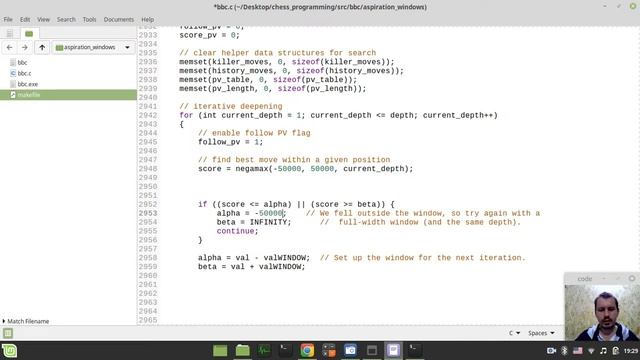Select the bbc file in the browser
The image size is (640, 360).
coord(22,62)
